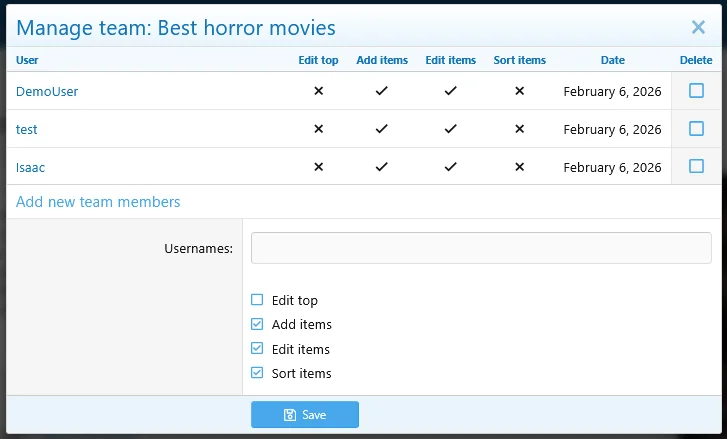Toggle test user's Sort items cross icon
This screenshot has width=727, height=439.
[519, 129]
